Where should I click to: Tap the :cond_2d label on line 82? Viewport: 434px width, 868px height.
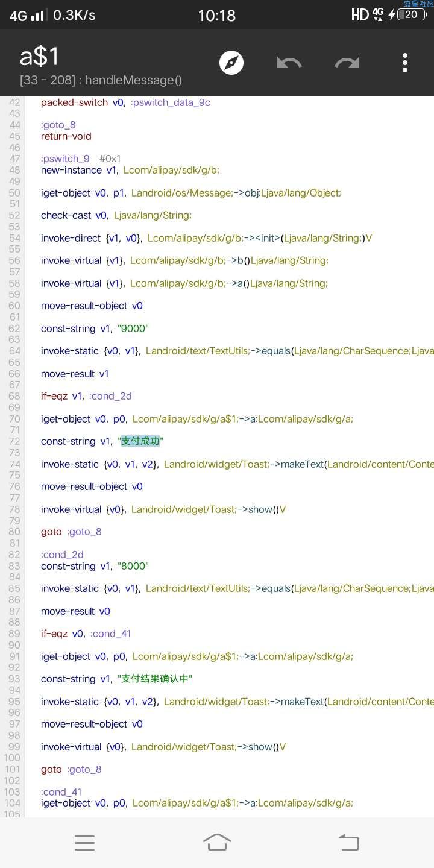62,555
